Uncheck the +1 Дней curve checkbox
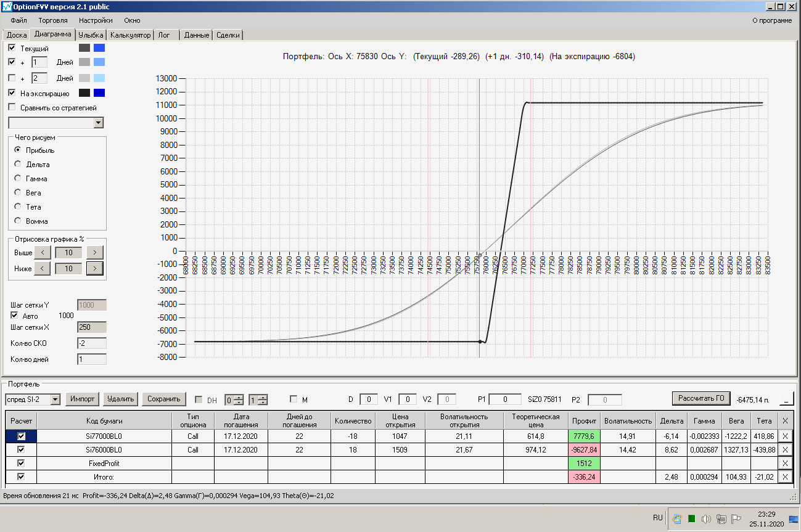Screen dimensions: 801x532 pos(12,62)
